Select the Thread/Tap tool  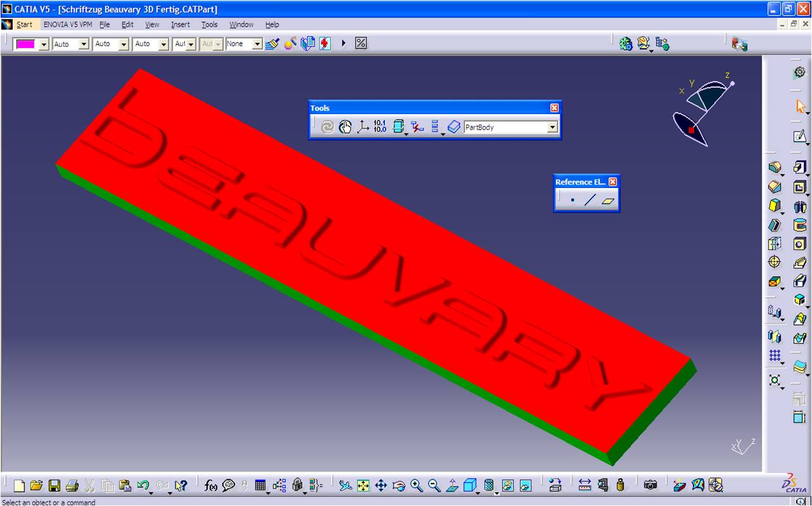point(775,262)
